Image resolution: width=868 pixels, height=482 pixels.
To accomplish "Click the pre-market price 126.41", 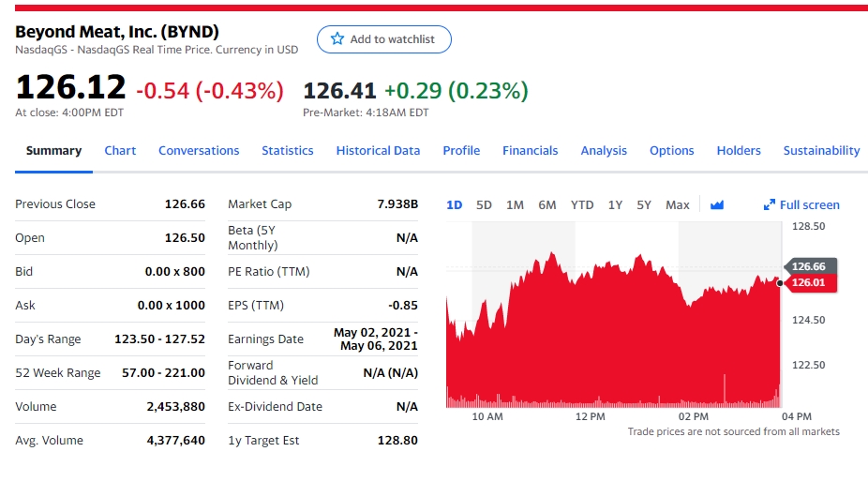I will click(340, 91).
